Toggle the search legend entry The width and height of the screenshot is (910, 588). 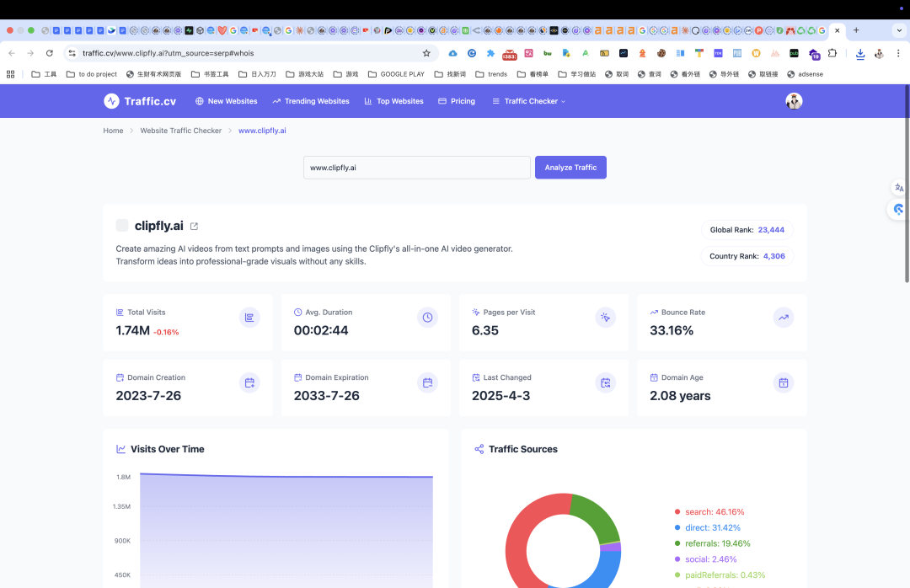click(709, 512)
